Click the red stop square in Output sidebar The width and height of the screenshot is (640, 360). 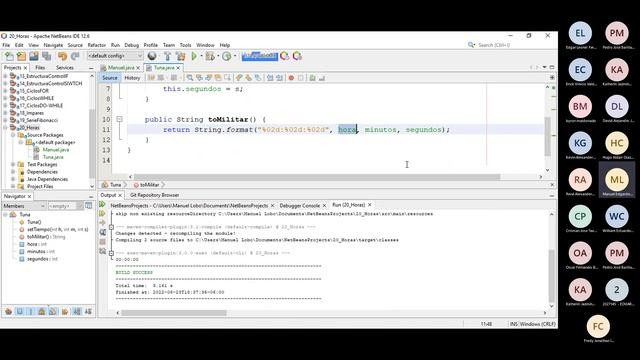(x=102, y=242)
